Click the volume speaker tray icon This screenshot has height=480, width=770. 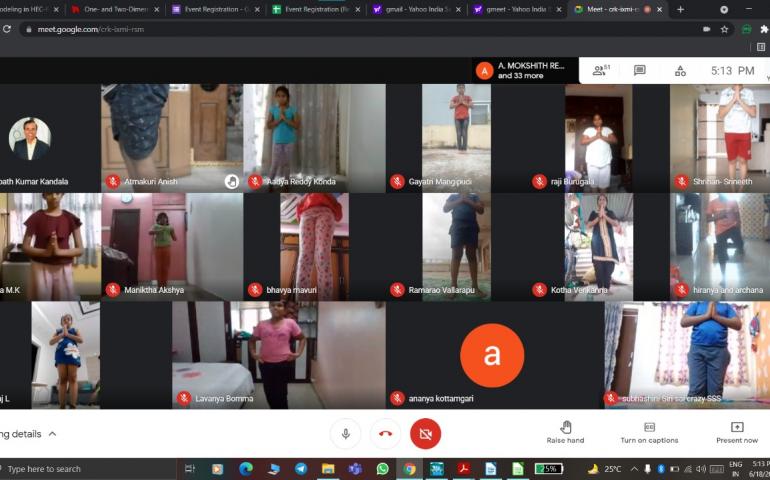tap(701, 469)
